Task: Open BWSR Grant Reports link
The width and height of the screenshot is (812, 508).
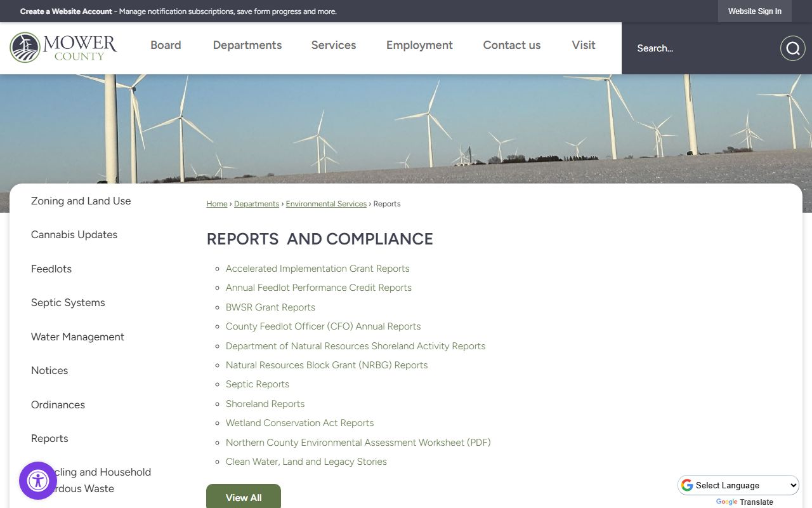Action: (270, 307)
